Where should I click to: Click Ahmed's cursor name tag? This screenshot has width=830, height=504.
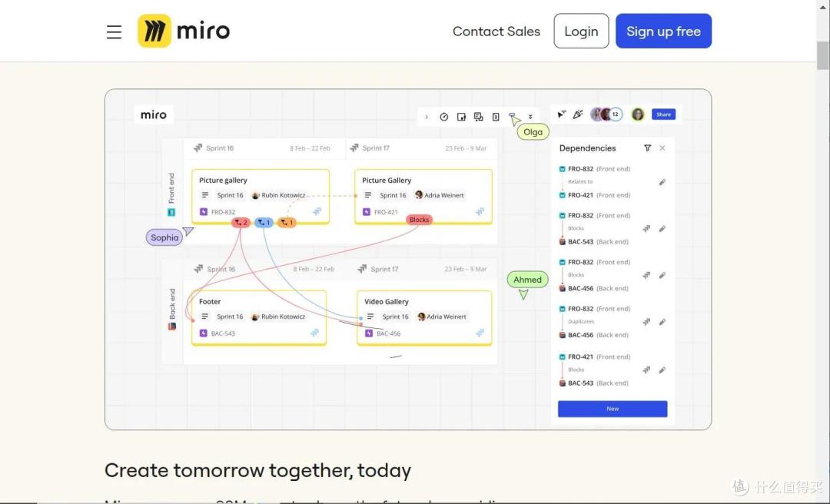[x=527, y=280]
